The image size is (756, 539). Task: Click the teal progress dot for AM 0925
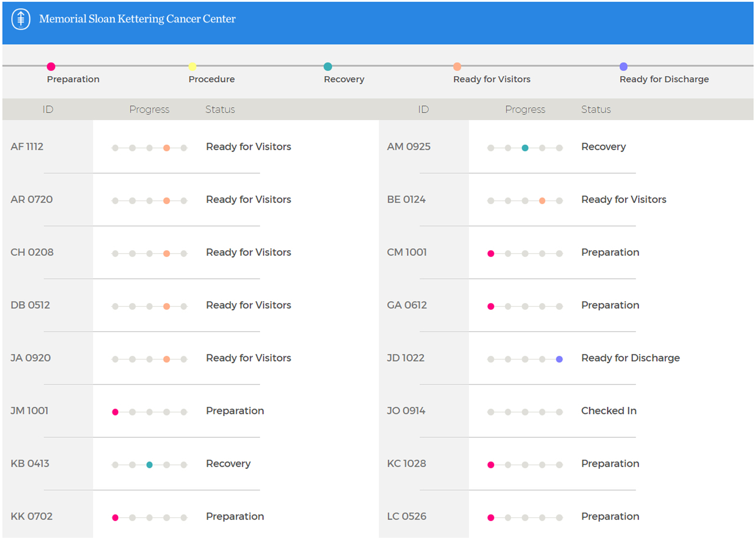pos(525,148)
